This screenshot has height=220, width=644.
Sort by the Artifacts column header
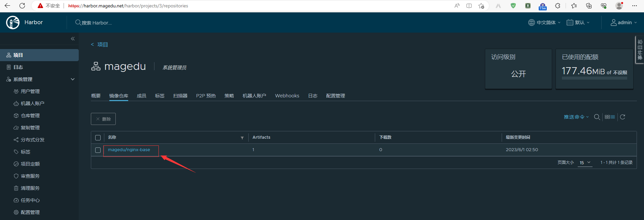pyautogui.click(x=261, y=137)
